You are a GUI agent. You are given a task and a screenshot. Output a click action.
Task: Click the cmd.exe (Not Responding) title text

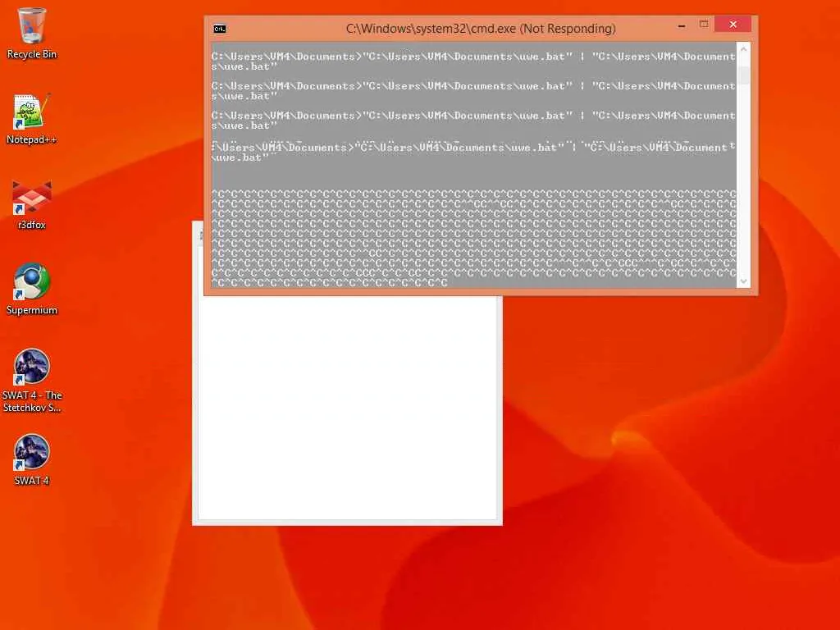pos(481,29)
